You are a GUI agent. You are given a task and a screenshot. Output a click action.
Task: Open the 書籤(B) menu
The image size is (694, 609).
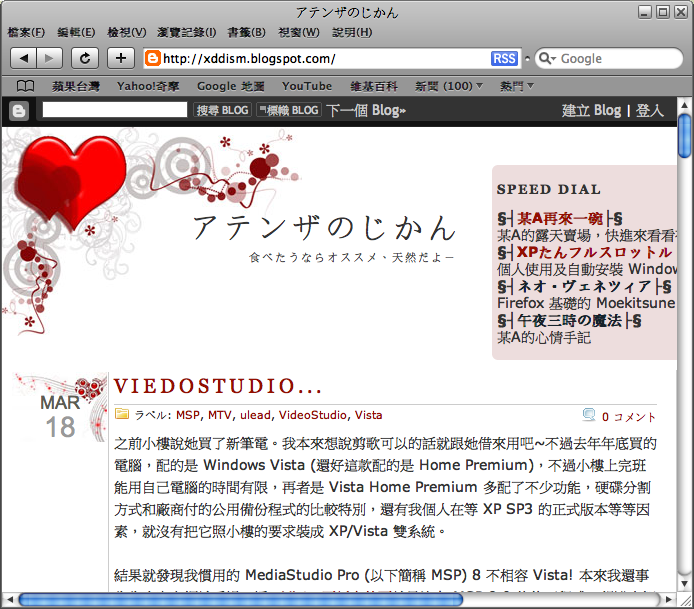[x=246, y=32]
